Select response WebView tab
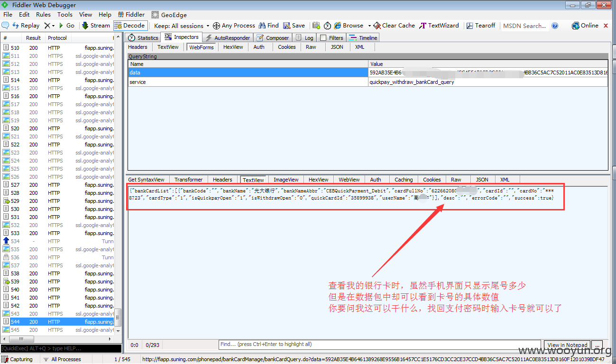616x364 pixels. click(x=349, y=180)
